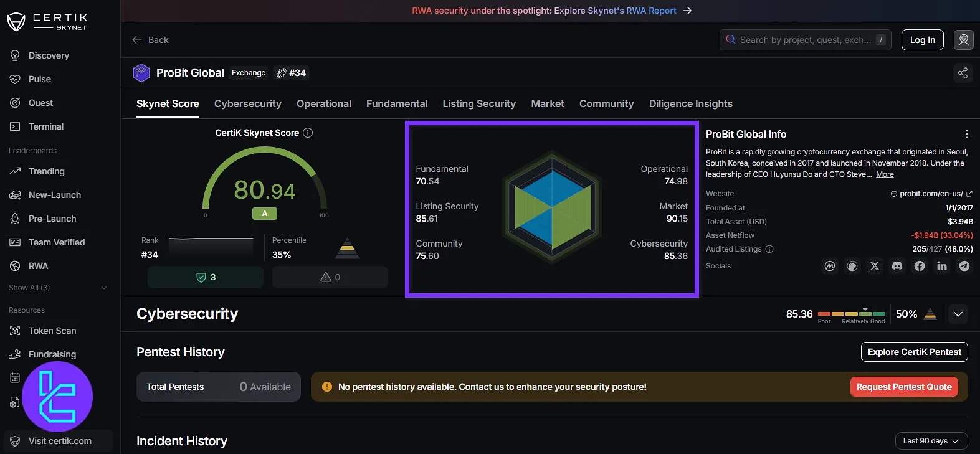980x454 pixels.
Task: Open the Pulse sidebar item
Action: (x=40, y=79)
